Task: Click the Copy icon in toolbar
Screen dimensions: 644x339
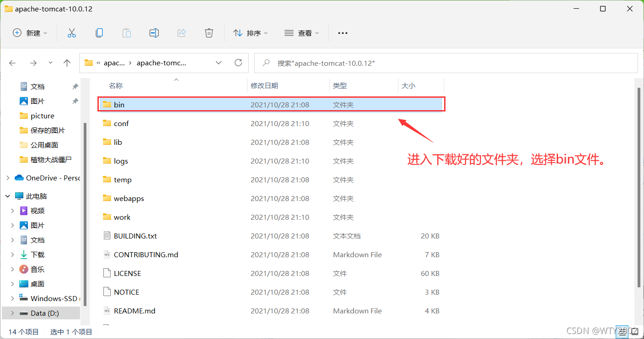Action: coord(99,33)
